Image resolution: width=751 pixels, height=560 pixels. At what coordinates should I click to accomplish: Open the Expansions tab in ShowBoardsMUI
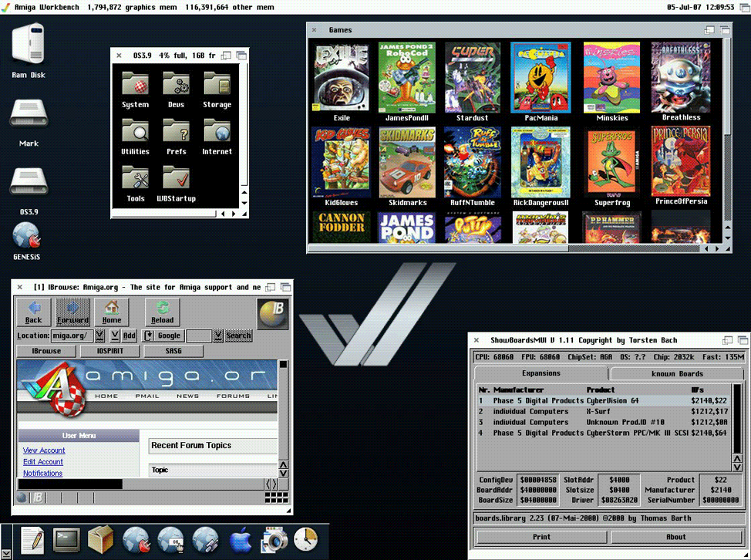[541, 373]
